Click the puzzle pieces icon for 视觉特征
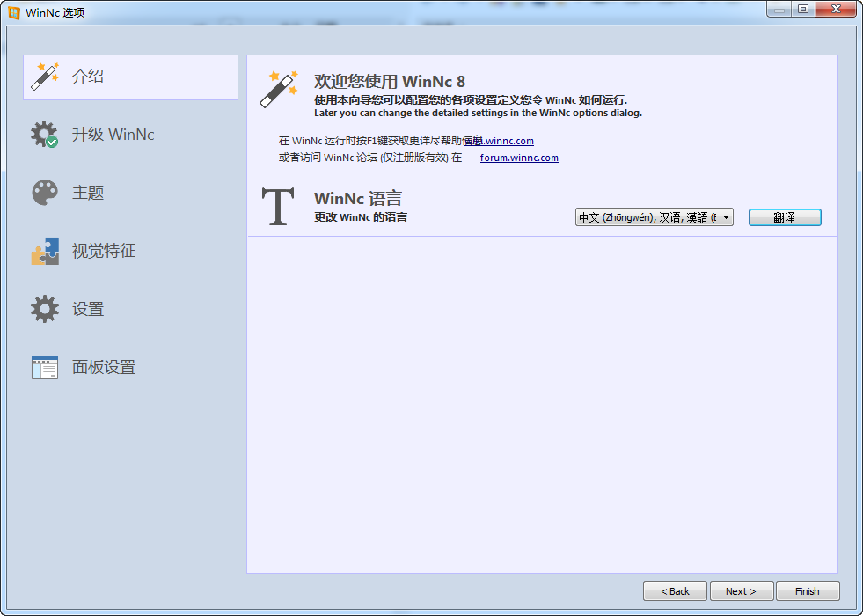The width and height of the screenshot is (863, 616). pos(45,251)
